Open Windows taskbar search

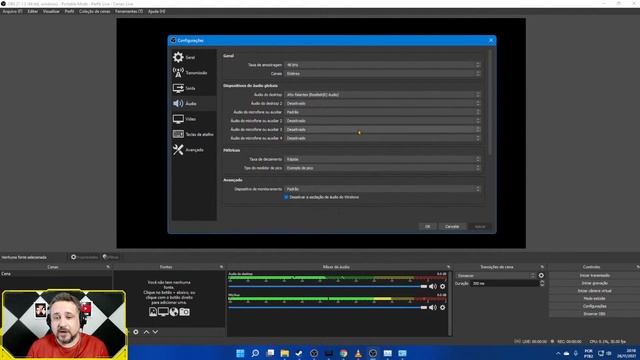coord(255,353)
